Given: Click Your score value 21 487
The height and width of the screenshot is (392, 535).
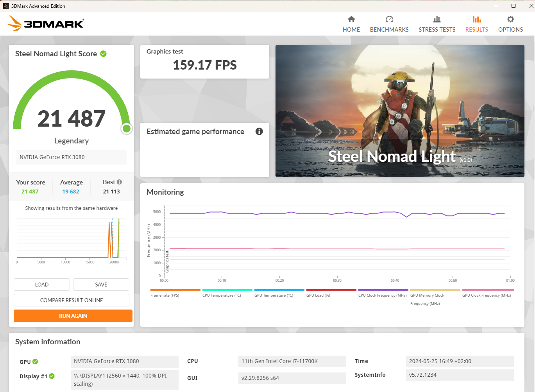Looking at the screenshot, I should pyautogui.click(x=30, y=192).
